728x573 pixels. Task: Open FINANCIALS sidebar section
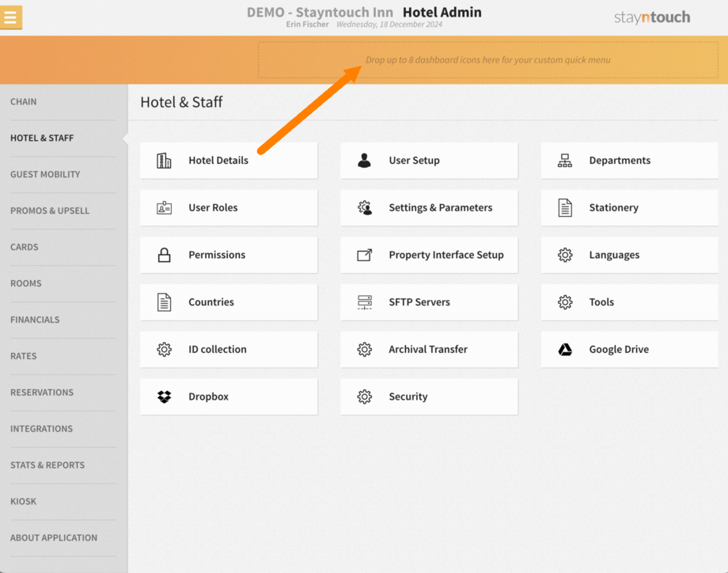[x=35, y=320]
